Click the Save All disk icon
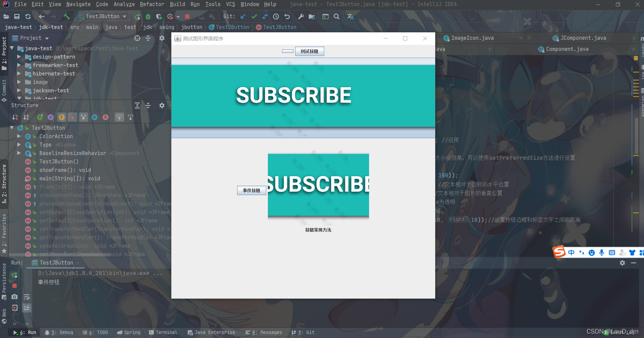The width and height of the screenshot is (644, 338). 17,17
